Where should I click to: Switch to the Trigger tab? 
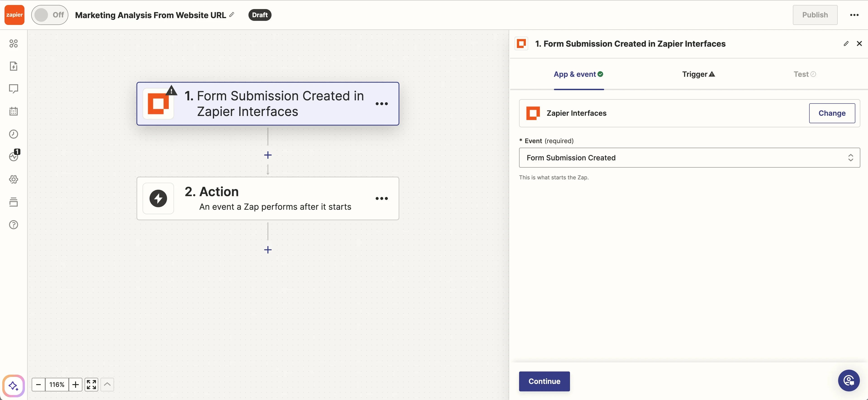pos(698,74)
